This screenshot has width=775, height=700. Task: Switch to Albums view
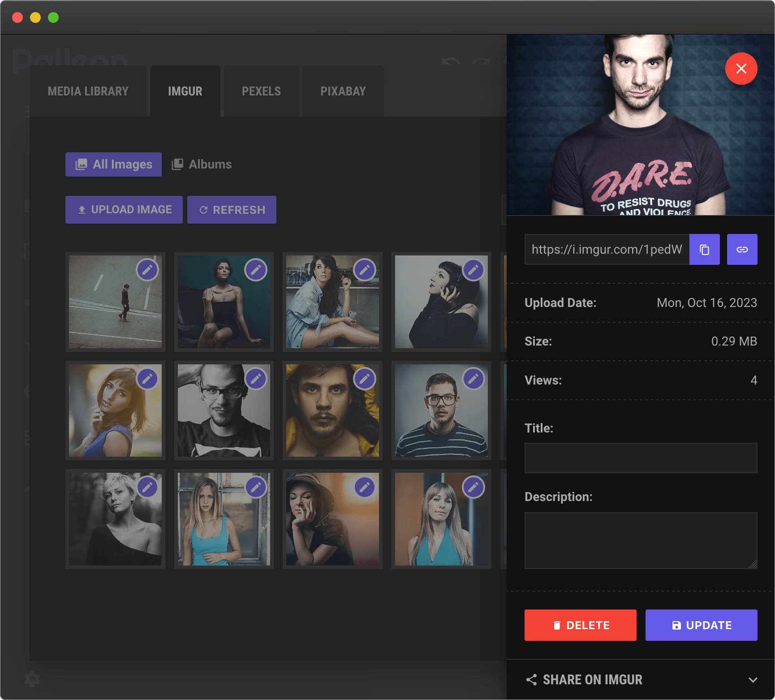pos(202,164)
